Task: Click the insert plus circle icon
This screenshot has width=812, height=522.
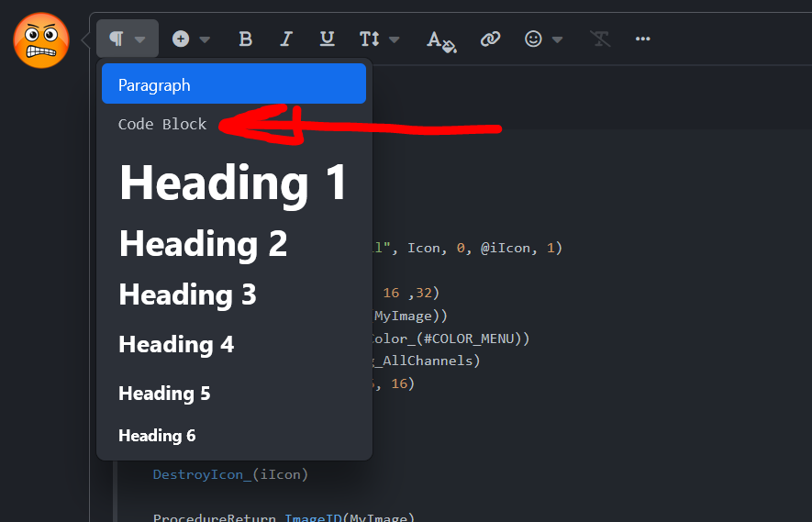Action: click(x=181, y=39)
